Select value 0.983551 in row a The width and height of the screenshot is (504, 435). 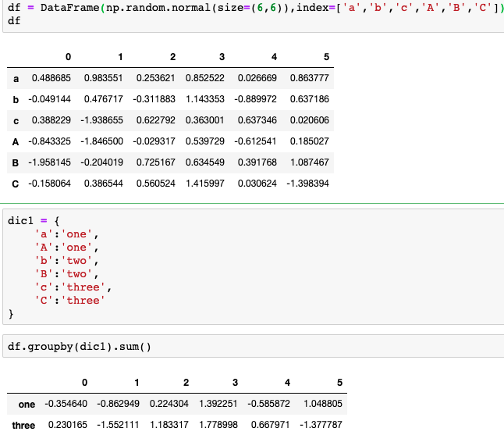[x=104, y=78]
